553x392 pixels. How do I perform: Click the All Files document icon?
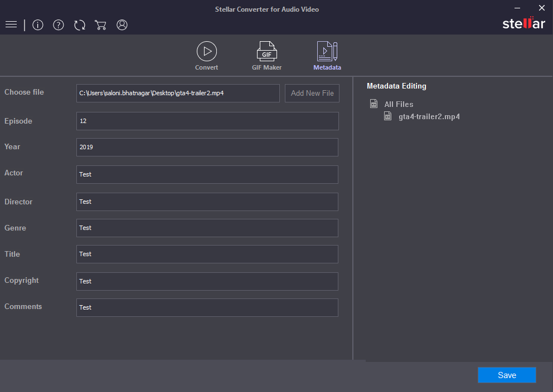coord(374,104)
